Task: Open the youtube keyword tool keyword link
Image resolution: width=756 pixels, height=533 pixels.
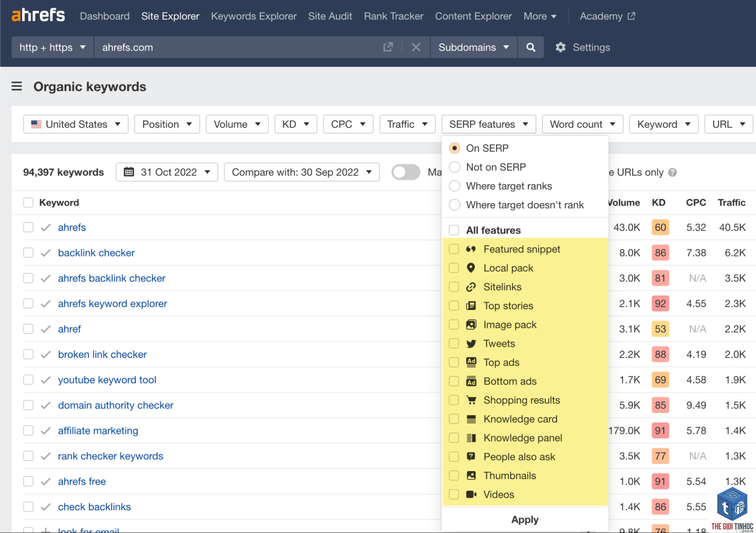Action: pyautogui.click(x=107, y=380)
